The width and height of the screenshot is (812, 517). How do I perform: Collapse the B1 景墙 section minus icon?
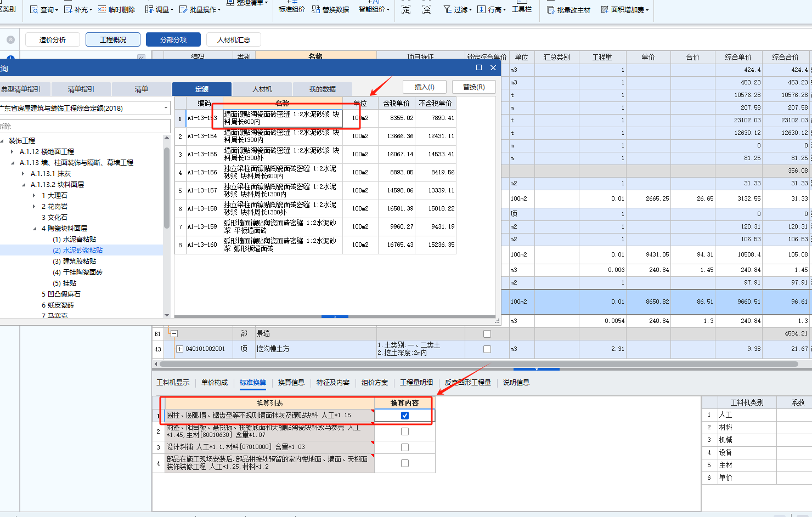click(174, 333)
